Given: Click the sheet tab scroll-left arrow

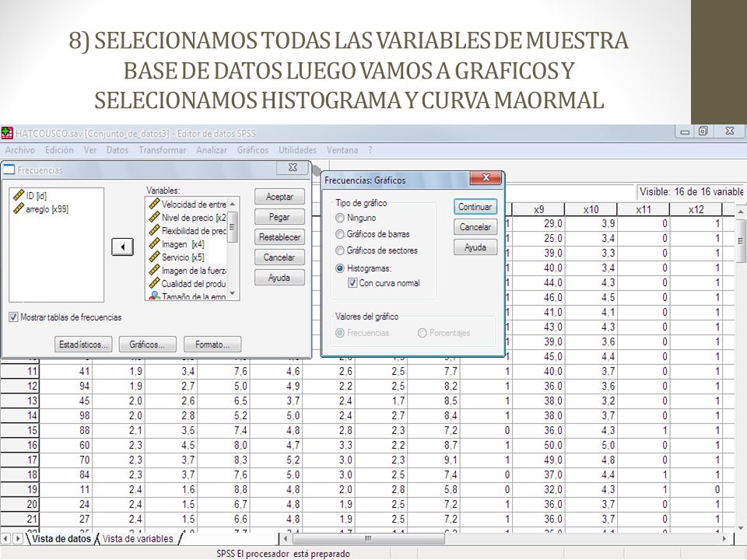Looking at the screenshot, I should pos(5,538).
